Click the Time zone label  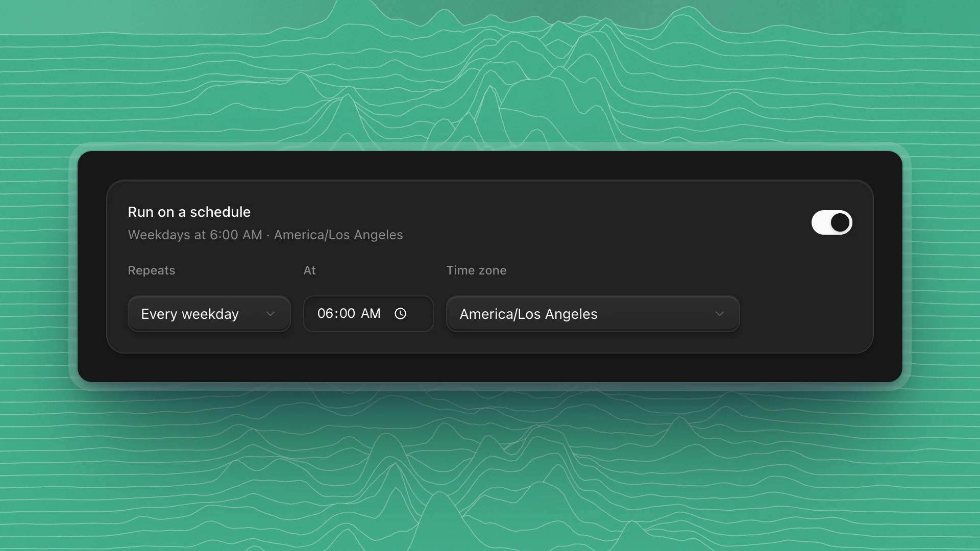click(476, 270)
